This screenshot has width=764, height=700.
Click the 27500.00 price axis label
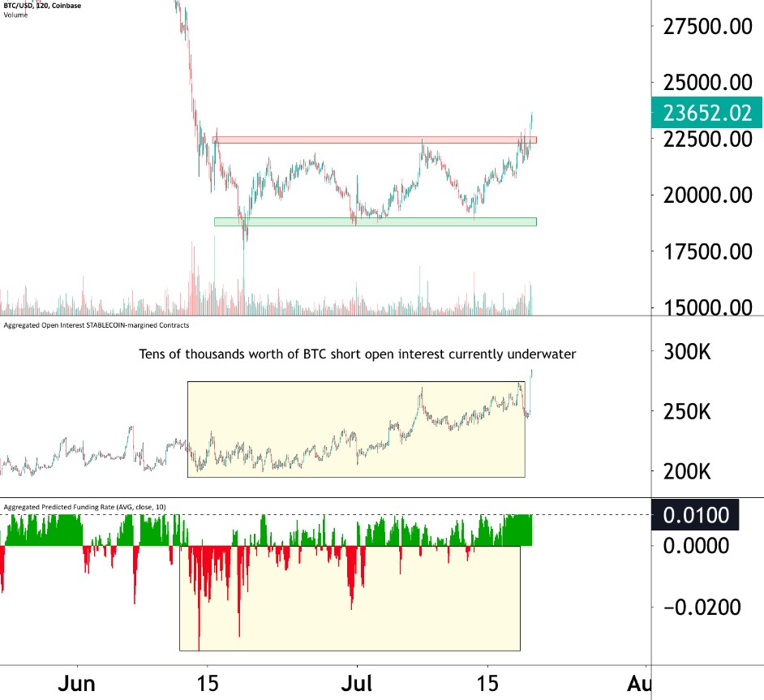[x=706, y=27]
